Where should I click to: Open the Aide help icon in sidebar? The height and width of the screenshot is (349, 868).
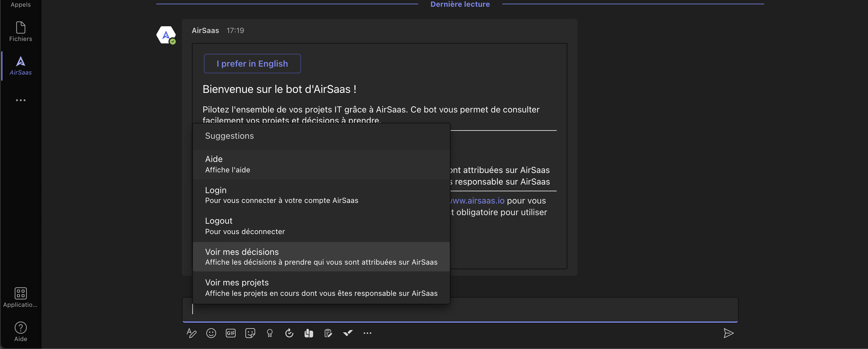[20, 332]
